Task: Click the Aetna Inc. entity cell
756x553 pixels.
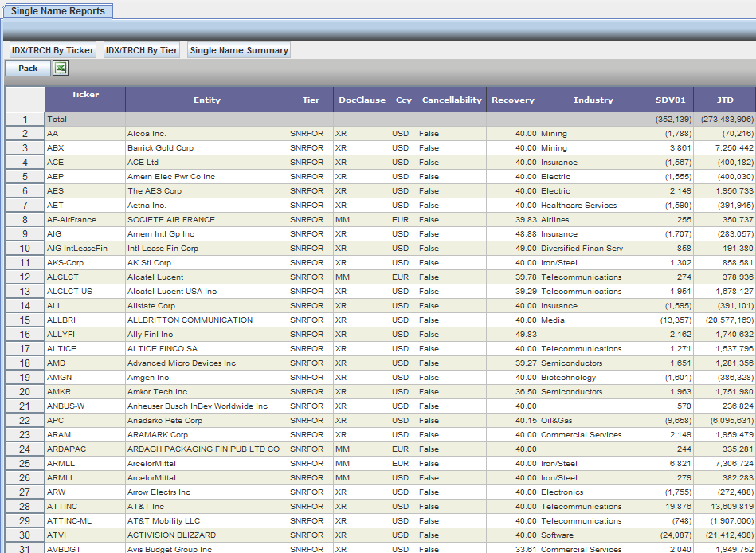Action: coord(207,206)
